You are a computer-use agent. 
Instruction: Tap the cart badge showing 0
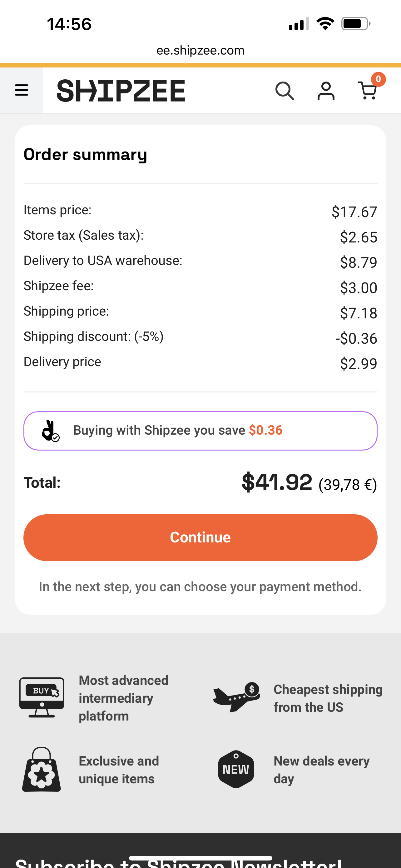pos(378,79)
